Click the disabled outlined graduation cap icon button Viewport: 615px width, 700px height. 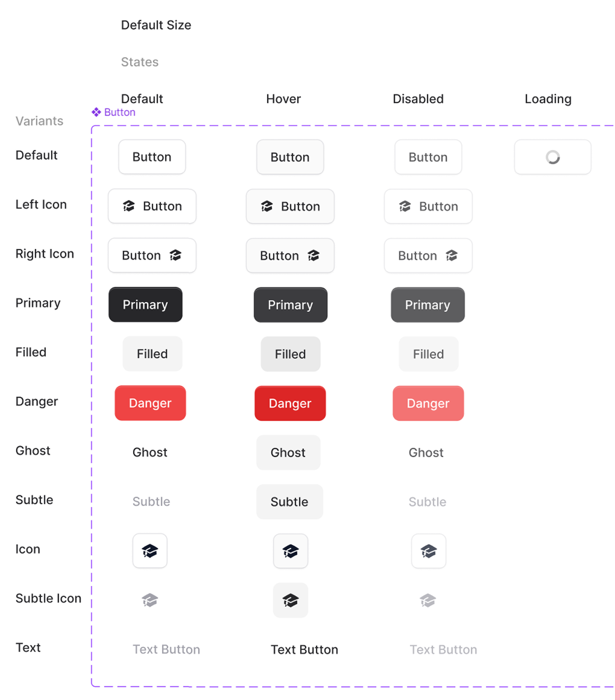pos(429,551)
